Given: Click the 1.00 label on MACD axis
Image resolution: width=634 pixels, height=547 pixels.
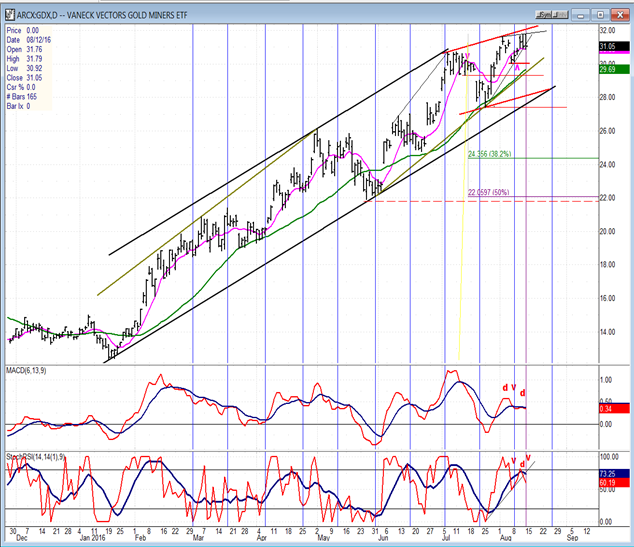Looking at the screenshot, I should pos(606,380).
